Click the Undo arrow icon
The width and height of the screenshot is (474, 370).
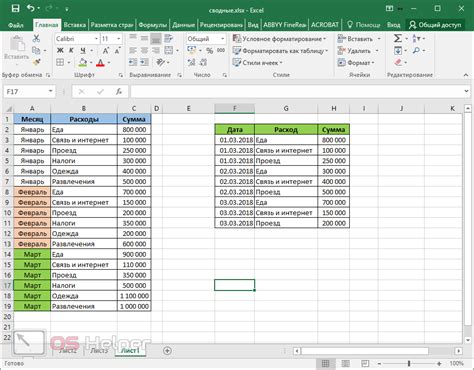pyautogui.click(x=31, y=8)
